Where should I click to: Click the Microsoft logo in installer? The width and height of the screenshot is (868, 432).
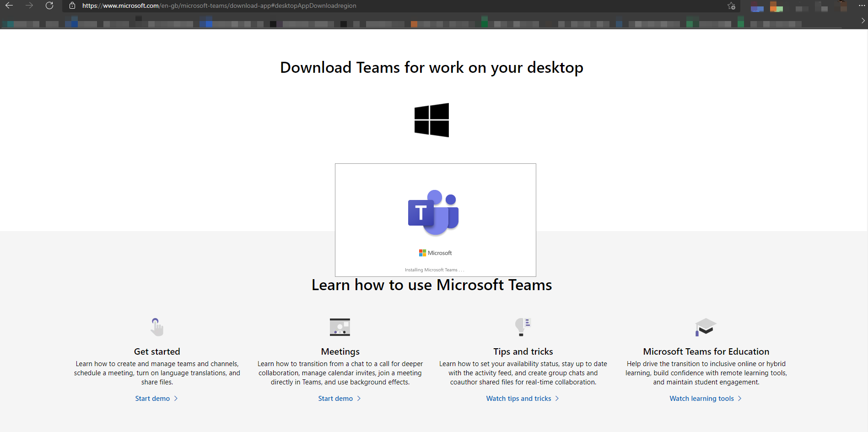coord(435,253)
